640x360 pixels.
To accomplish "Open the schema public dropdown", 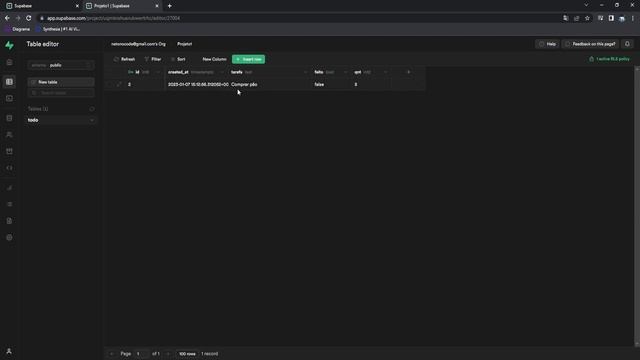I will pyautogui.click(x=61, y=65).
